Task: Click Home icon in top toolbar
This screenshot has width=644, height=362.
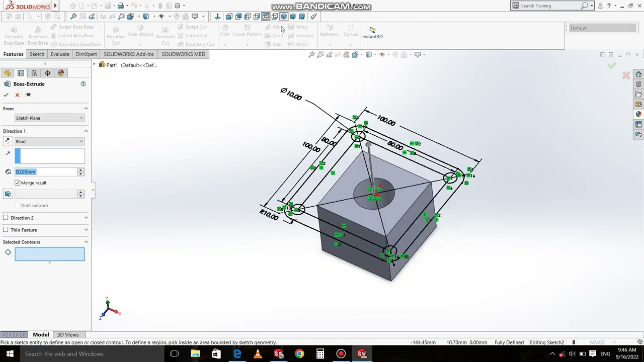Action: click(73, 6)
